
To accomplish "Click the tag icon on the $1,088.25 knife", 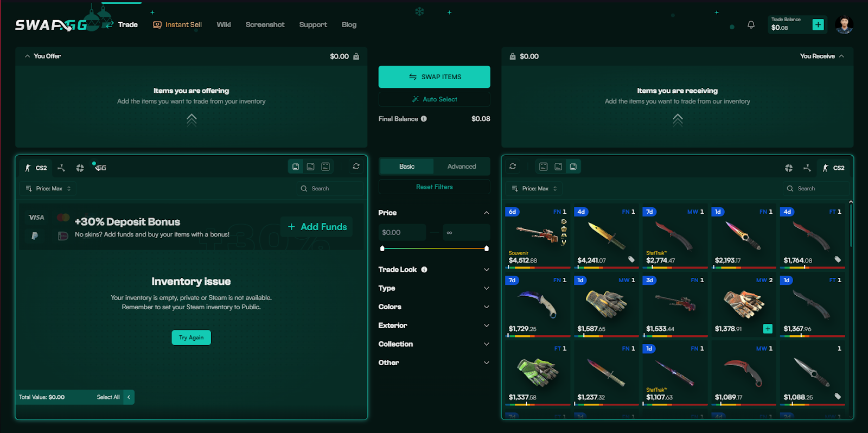I will coord(838,396).
